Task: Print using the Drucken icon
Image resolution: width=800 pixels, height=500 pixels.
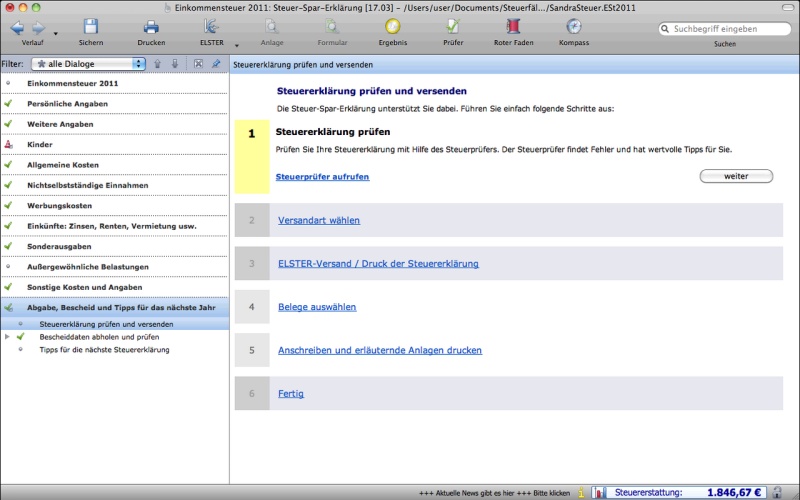Action: pos(151,27)
